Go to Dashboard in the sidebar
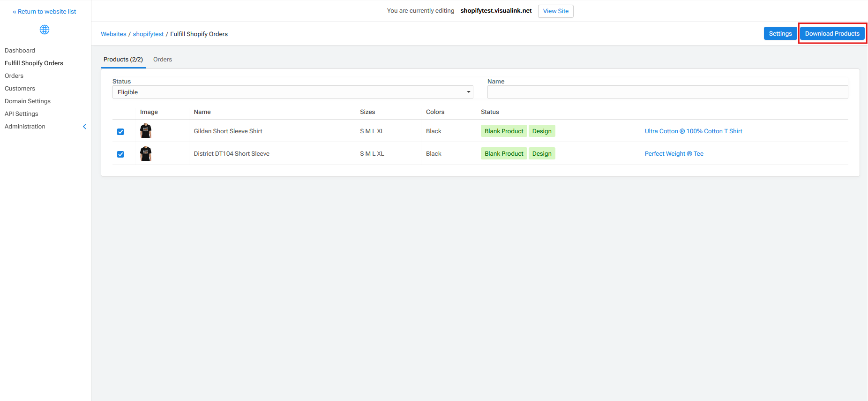Screen dimensions: 868x401 (x=20, y=51)
